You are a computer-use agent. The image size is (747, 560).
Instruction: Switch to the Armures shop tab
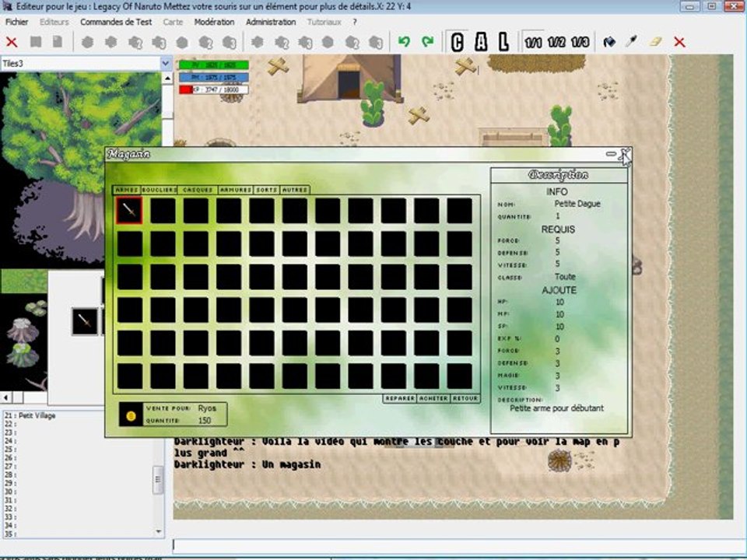coord(236,190)
